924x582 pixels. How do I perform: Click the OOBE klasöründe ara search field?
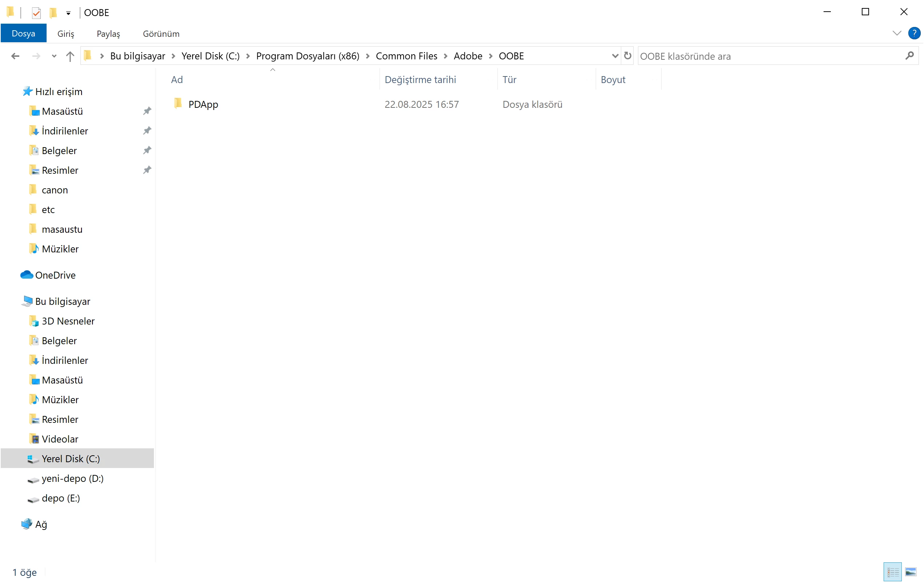(768, 56)
